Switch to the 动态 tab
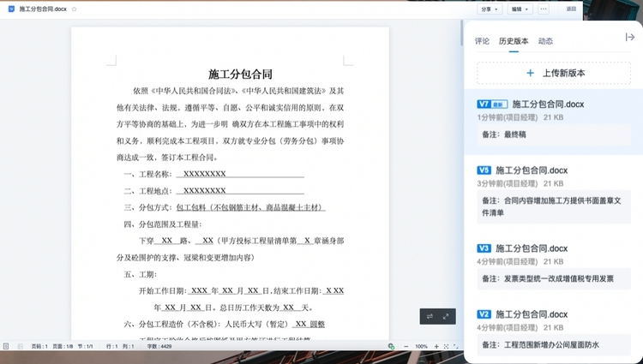 click(545, 40)
